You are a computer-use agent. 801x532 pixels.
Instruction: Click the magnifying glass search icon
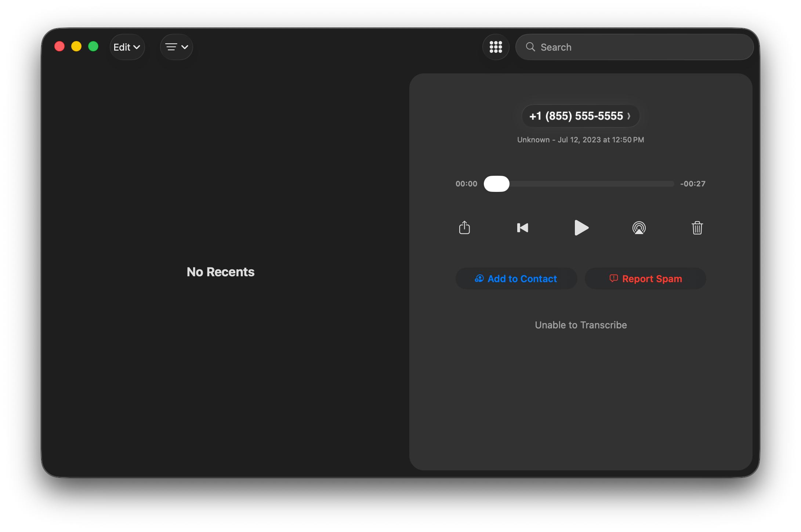point(530,47)
